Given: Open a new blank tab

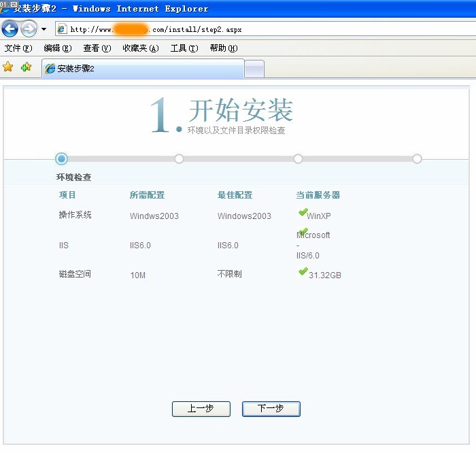Looking at the screenshot, I should (x=254, y=69).
